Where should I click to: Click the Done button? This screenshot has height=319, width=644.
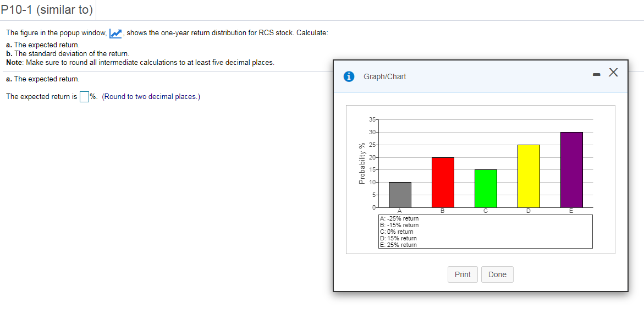coord(497,274)
